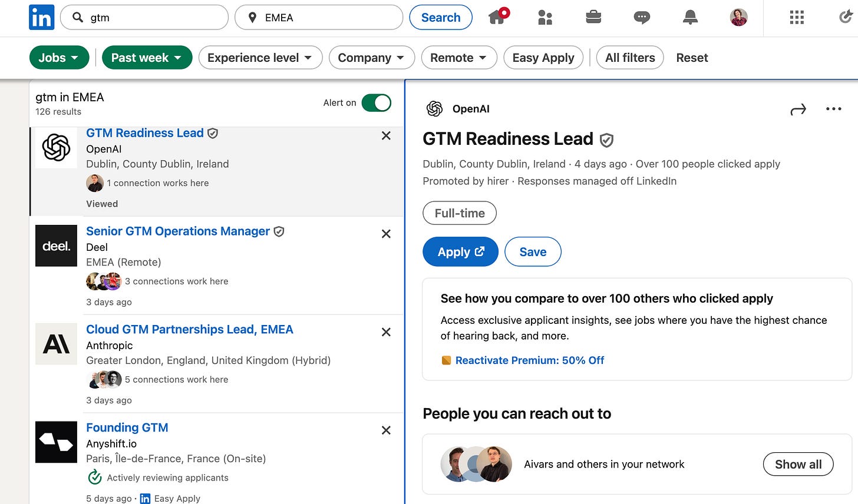Screen dimensions: 858x504
Task: Dismiss the Anthropic Cloud GTM Partnerships listing
Action: tap(386, 332)
